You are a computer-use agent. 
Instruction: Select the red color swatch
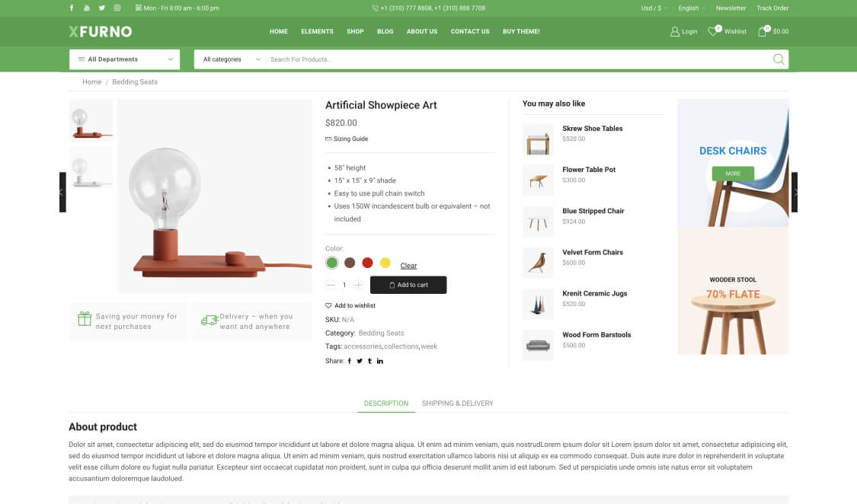[367, 263]
